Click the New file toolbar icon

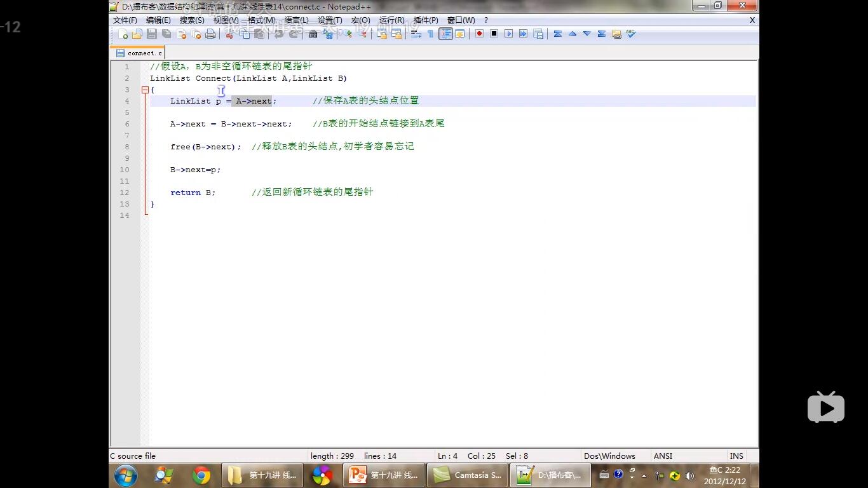click(x=123, y=34)
